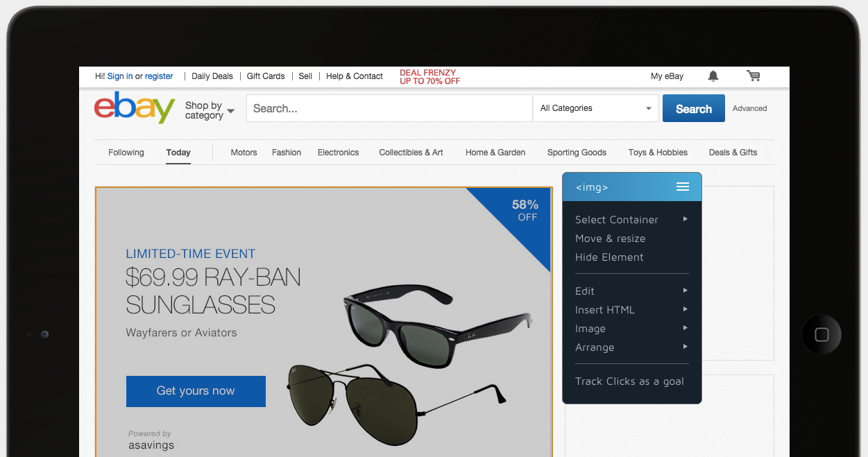Click the register link

[159, 76]
